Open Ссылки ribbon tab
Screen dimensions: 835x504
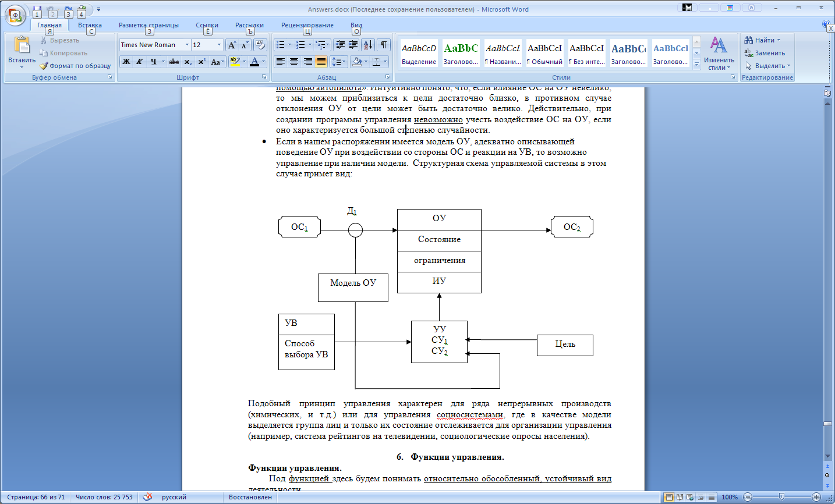pos(207,25)
